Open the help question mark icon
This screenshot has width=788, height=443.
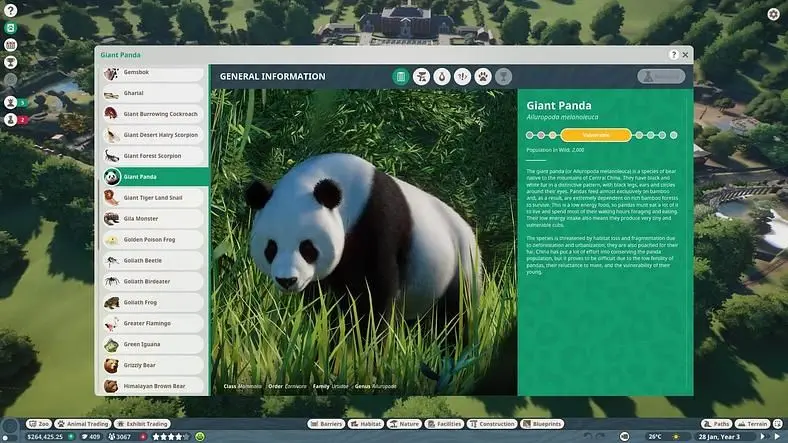(10, 10)
